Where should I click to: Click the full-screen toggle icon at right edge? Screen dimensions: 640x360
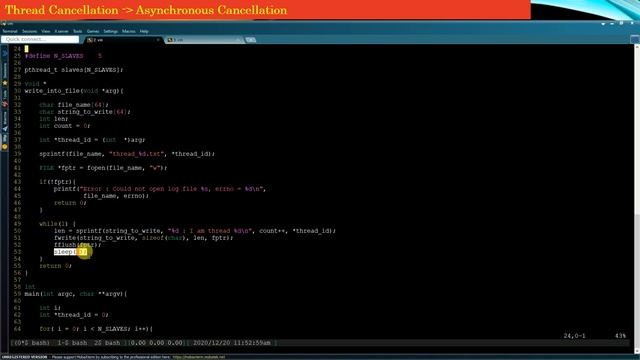pyautogui.click(x=635, y=40)
